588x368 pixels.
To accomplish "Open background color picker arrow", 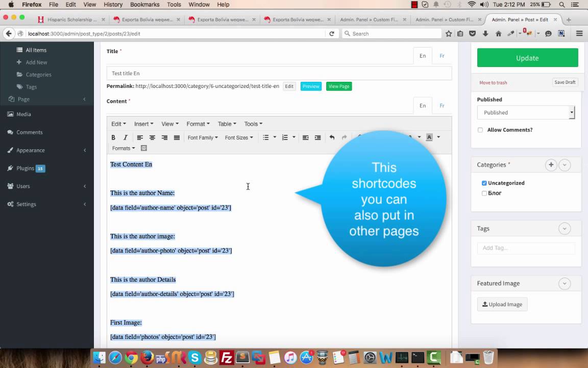I will click(438, 137).
